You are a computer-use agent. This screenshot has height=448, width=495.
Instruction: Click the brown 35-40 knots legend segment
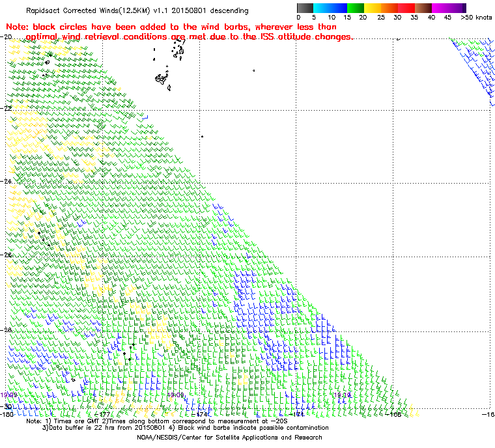[x=423, y=8]
